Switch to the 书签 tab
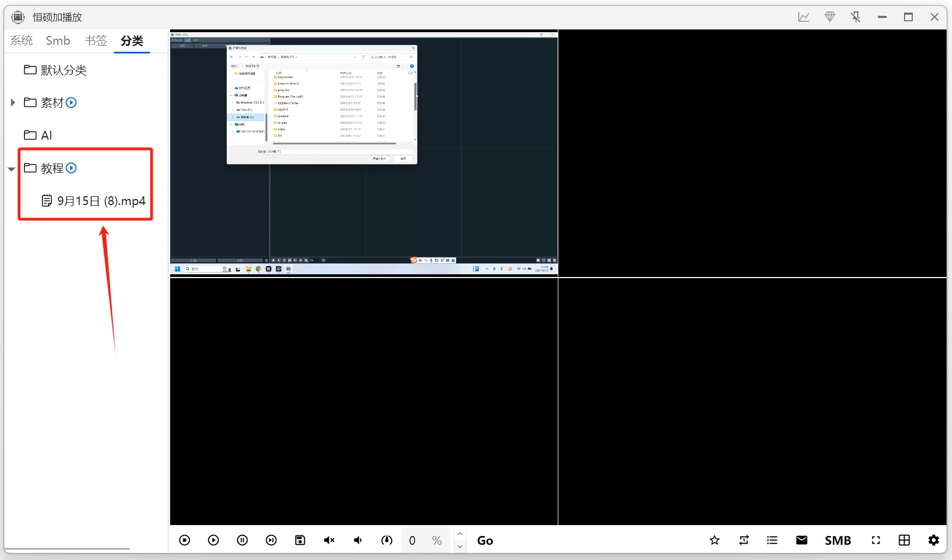Screen dimensions: 952x560 click(96, 41)
